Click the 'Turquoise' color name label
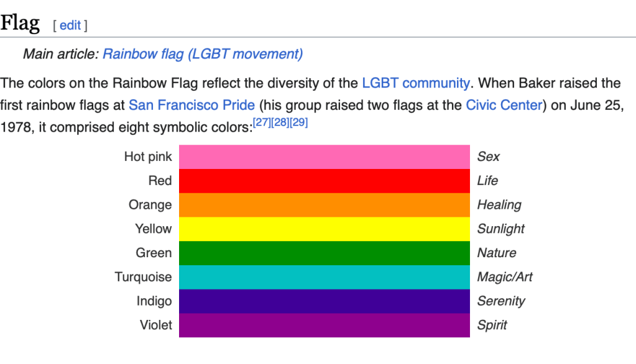636x364 pixels. pyautogui.click(x=143, y=277)
